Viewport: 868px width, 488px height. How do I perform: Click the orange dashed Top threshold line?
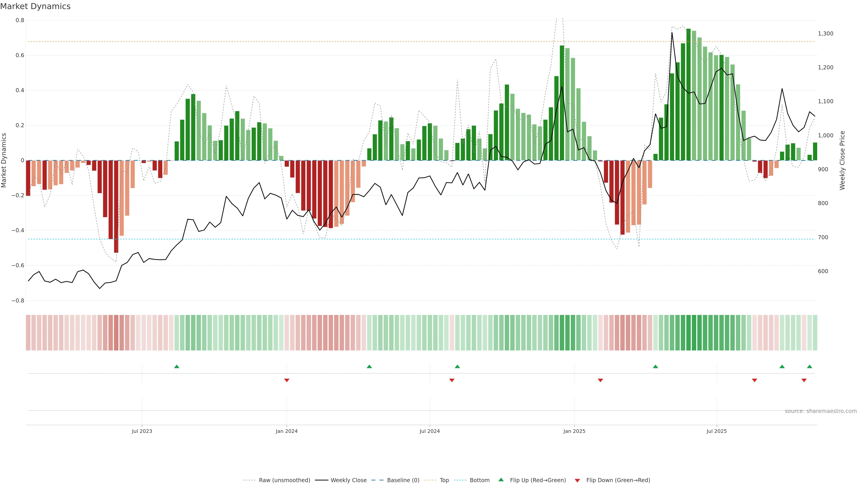point(404,42)
